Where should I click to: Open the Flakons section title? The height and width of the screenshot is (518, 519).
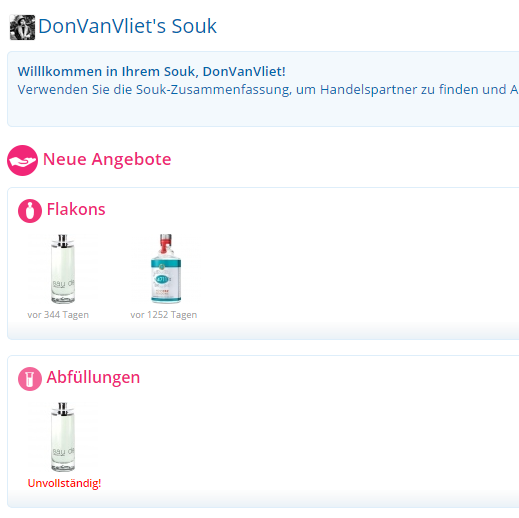[76, 209]
